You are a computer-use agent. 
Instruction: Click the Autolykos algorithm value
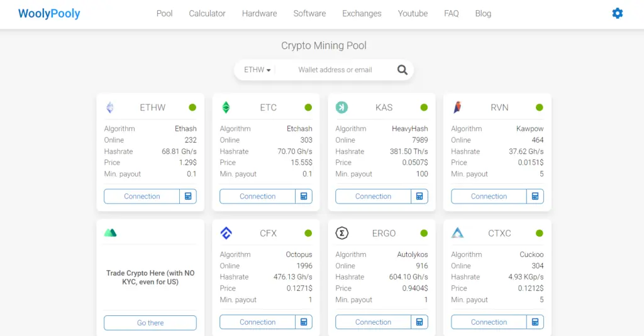tap(413, 254)
